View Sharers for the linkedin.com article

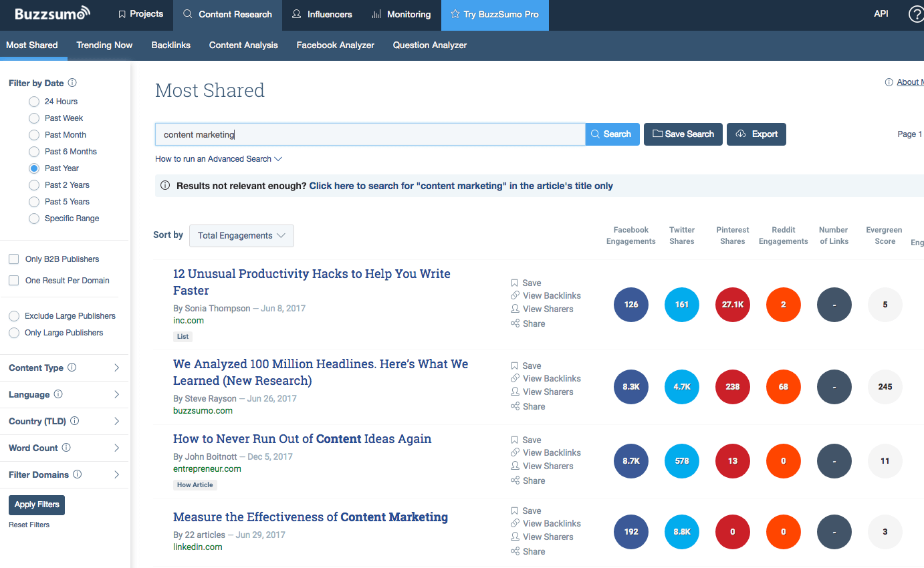point(542,537)
